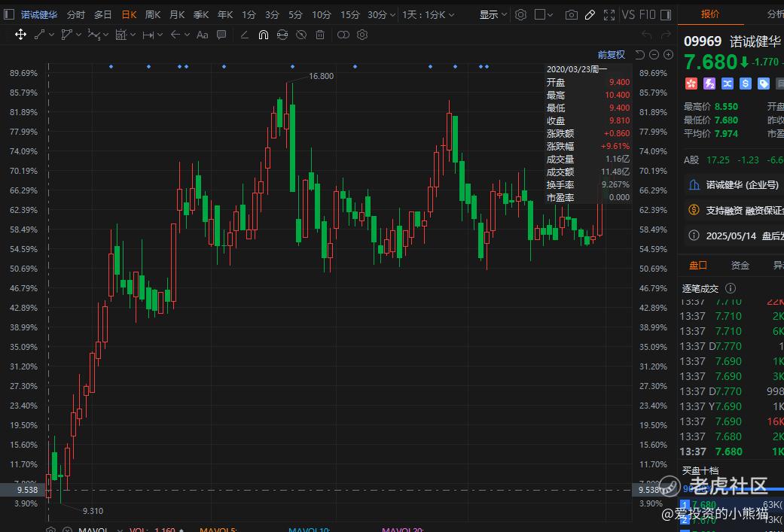This screenshot has width=784, height=532.
Task: Click the text annotation Aa tool
Action: click(x=202, y=35)
